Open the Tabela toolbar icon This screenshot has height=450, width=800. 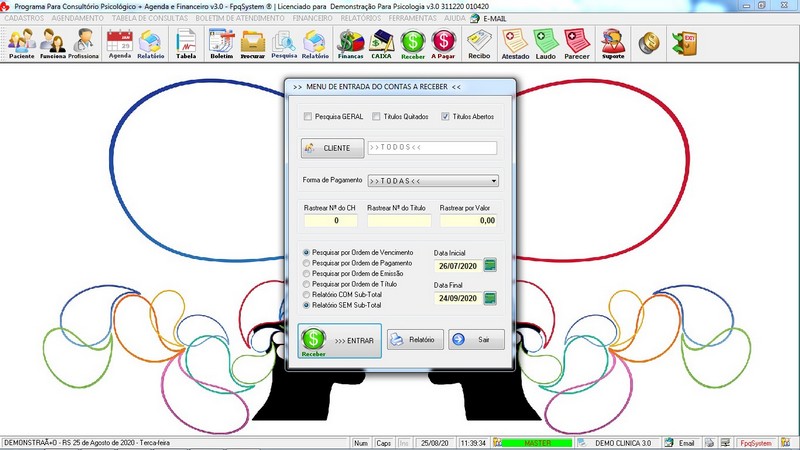(186, 44)
